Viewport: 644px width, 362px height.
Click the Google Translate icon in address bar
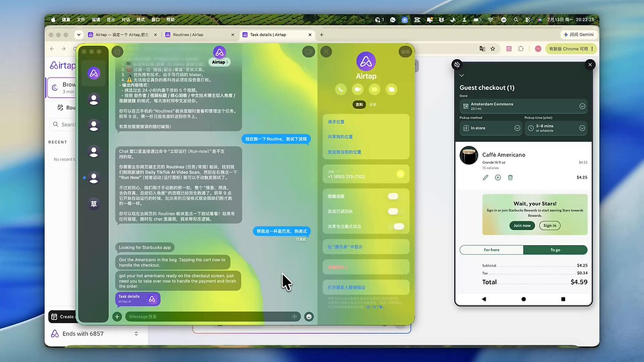coord(482,49)
